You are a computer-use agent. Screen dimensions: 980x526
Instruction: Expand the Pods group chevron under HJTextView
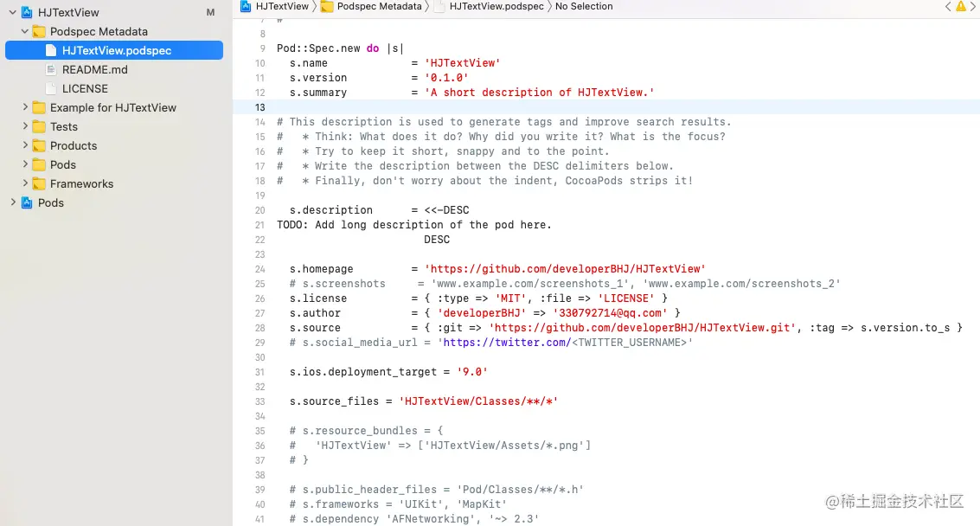coord(25,164)
